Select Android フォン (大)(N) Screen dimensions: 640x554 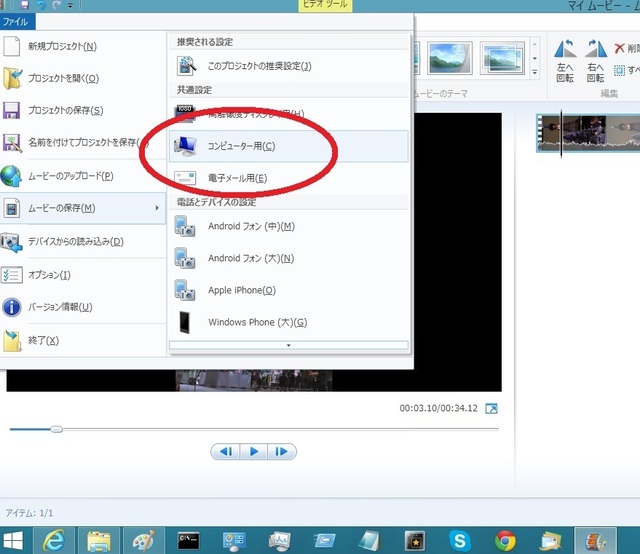[x=289, y=258]
